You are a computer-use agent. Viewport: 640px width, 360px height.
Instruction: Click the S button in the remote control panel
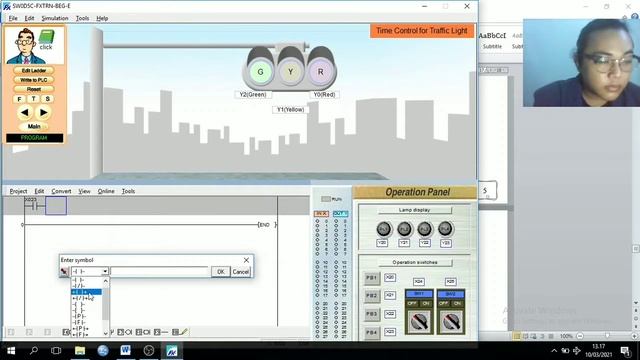pyautogui.click(x=48, y=99)
